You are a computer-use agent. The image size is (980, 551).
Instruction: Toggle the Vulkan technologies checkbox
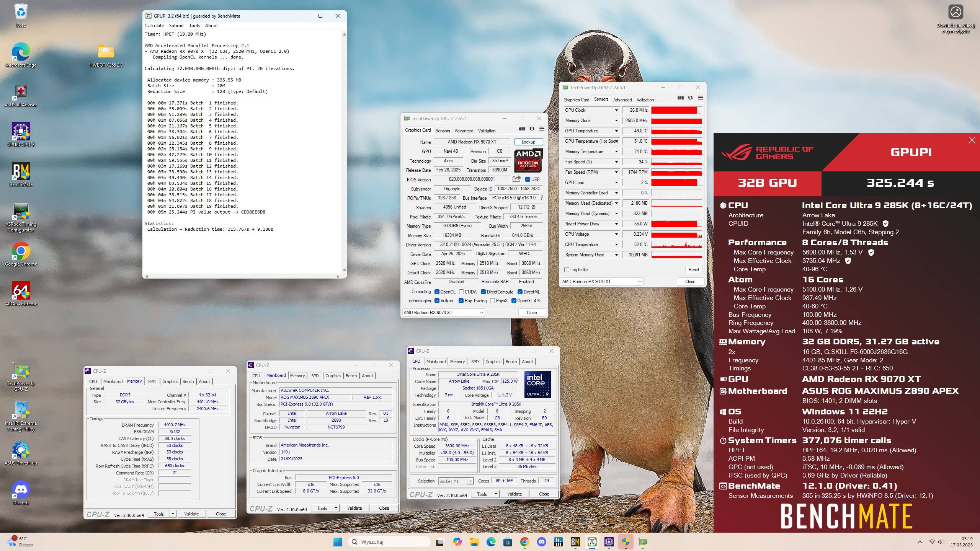437,301
